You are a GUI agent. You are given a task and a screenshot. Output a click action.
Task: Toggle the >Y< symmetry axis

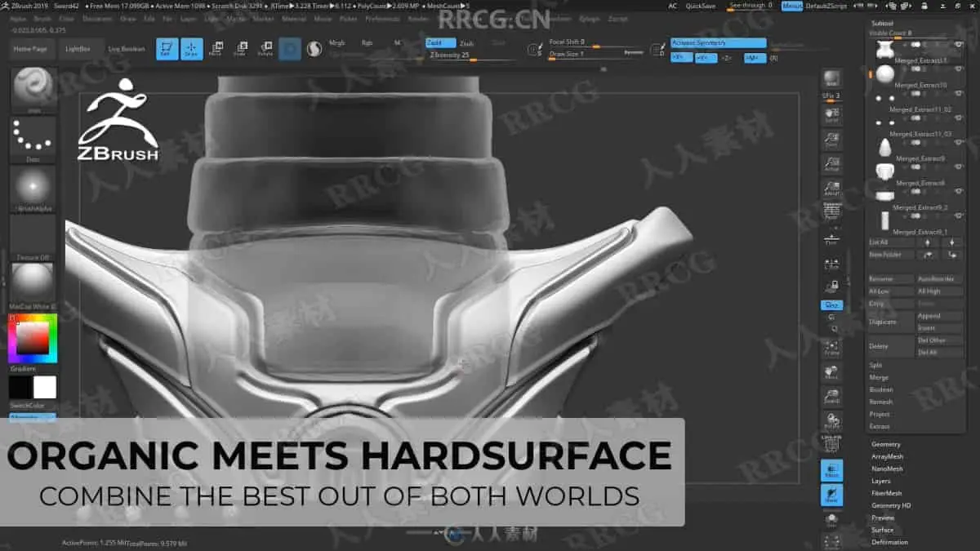pyautogui.click(x=706, y=58)
